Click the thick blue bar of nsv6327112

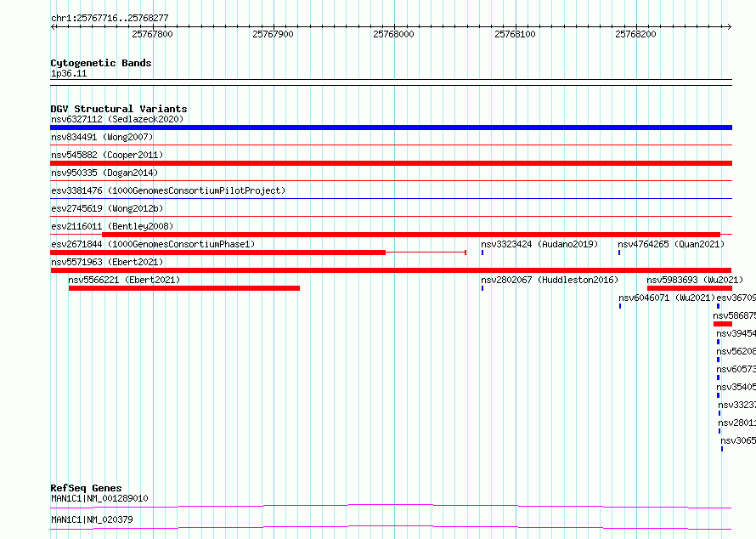[x=391, y=128]
